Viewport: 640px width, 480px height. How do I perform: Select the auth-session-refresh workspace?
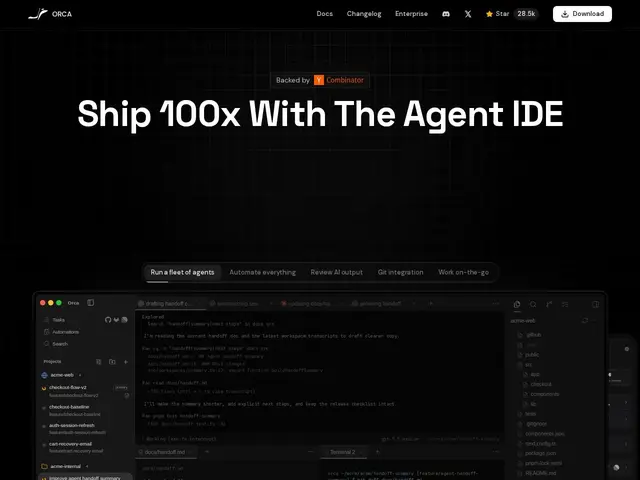85,429
